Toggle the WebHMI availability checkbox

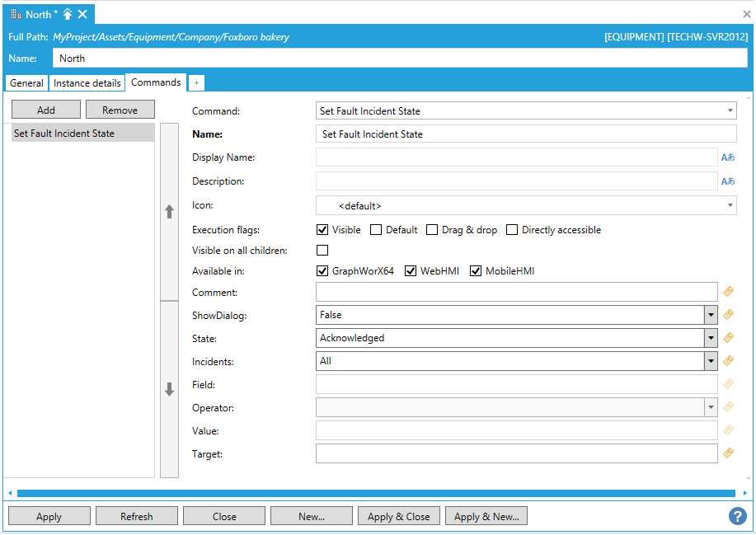coord(411,271)
